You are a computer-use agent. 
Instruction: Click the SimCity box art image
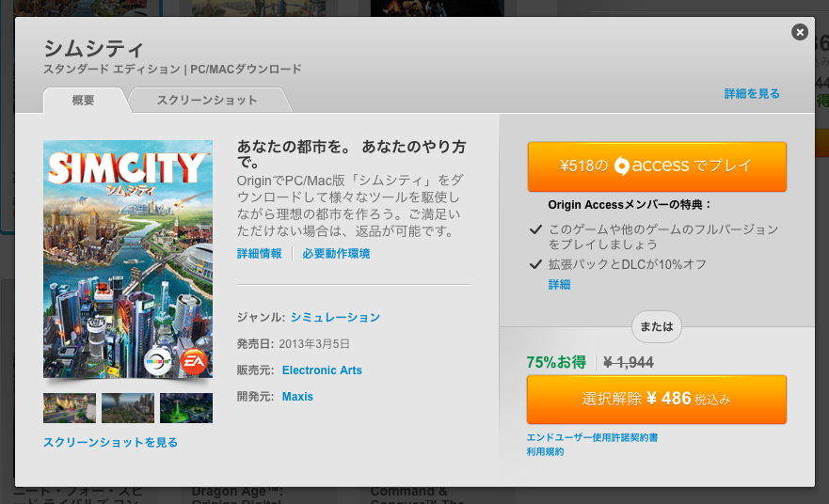point(128,259)
